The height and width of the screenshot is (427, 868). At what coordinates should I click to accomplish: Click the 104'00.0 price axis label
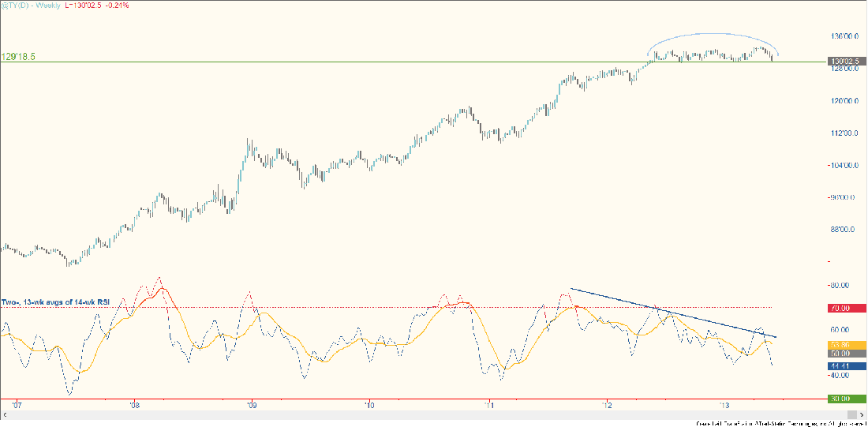[840, 166]
